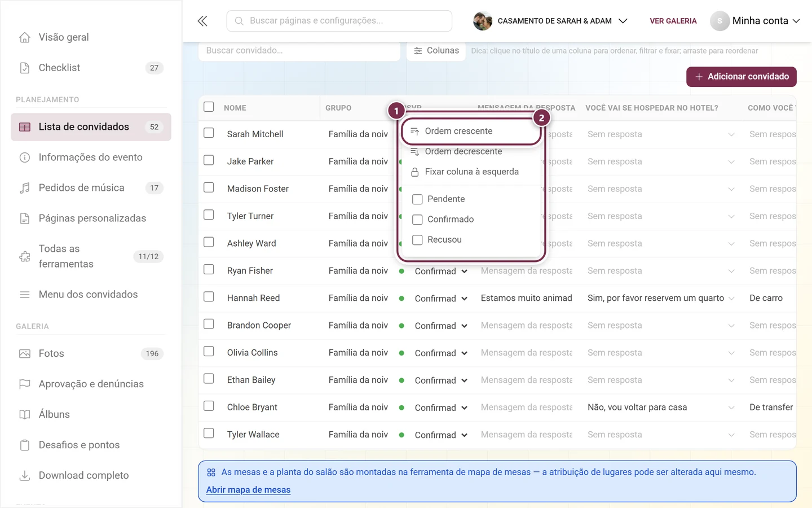Expand the Minha conta menu
812x508 pixels.
pyautogui.click(x=755, y=21)
